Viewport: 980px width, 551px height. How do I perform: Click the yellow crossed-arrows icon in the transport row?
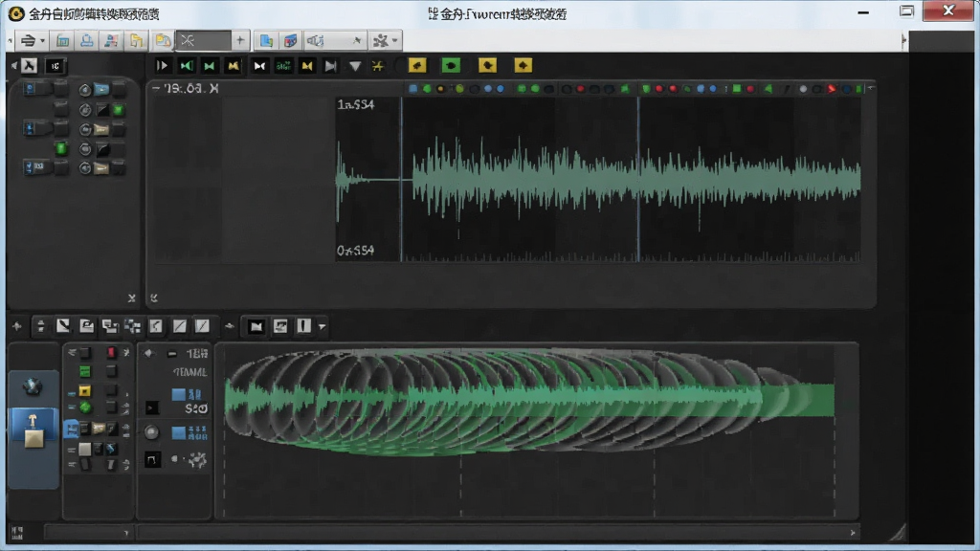377,66
